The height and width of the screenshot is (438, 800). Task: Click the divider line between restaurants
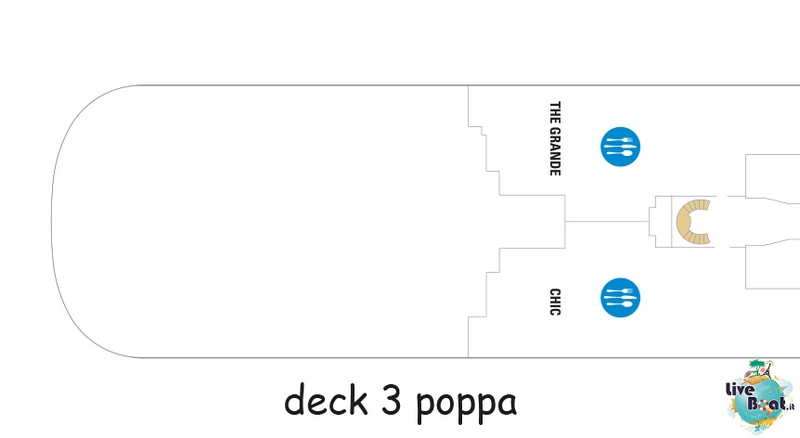[x=607, y=222]
